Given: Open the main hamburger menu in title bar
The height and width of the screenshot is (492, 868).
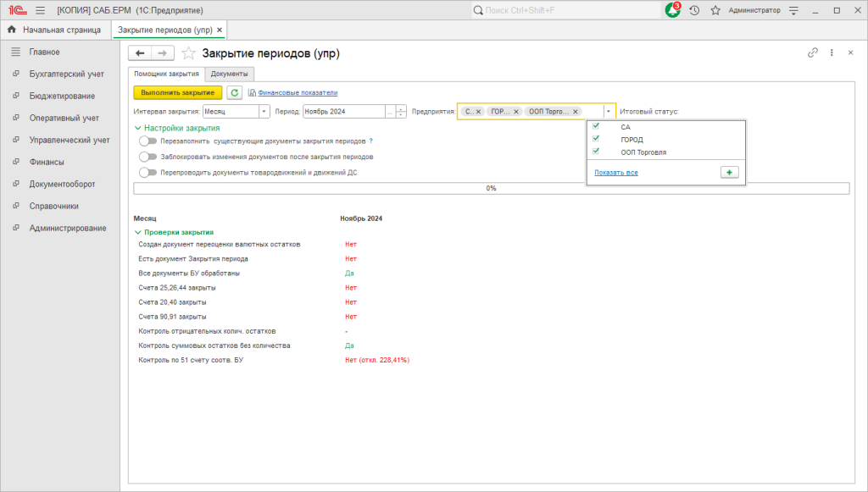Looking at the screenshot, I should click(x=40, y=10).
